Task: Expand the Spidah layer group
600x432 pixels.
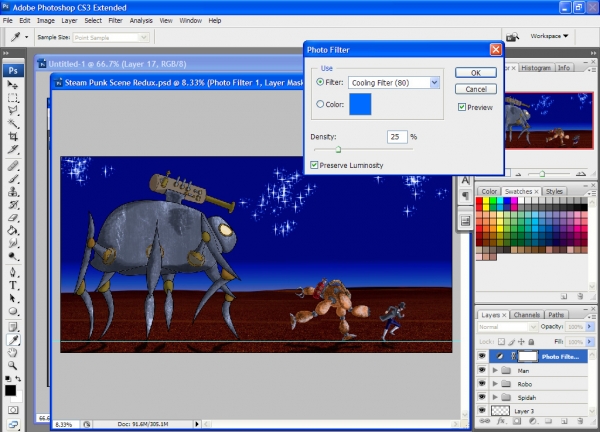Action: 495,397
